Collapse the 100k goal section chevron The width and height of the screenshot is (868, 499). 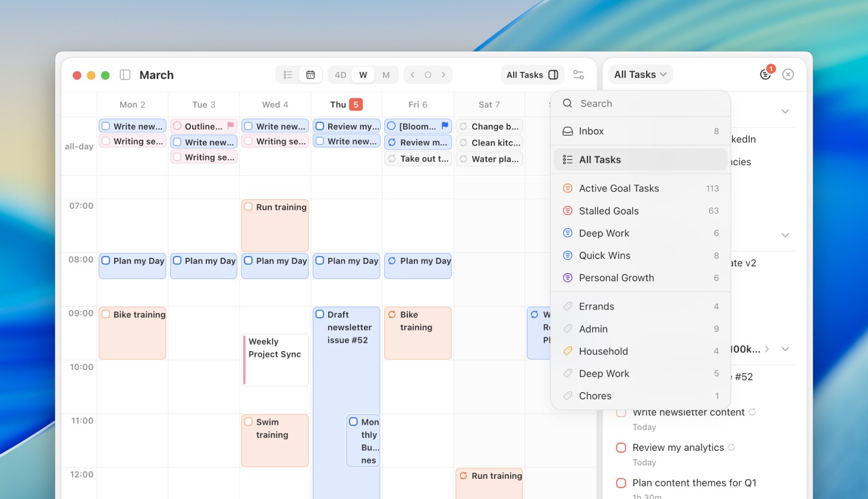(x=785, y=349)
